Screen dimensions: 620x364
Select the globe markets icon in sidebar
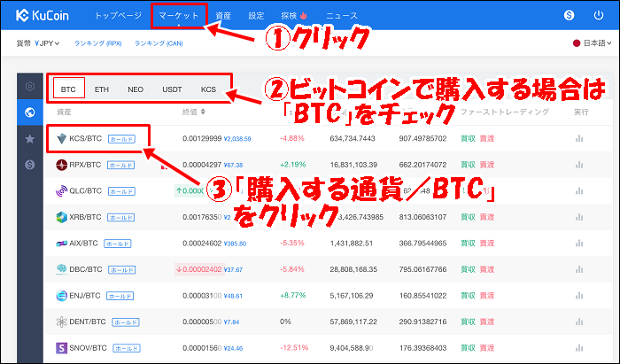29,112
